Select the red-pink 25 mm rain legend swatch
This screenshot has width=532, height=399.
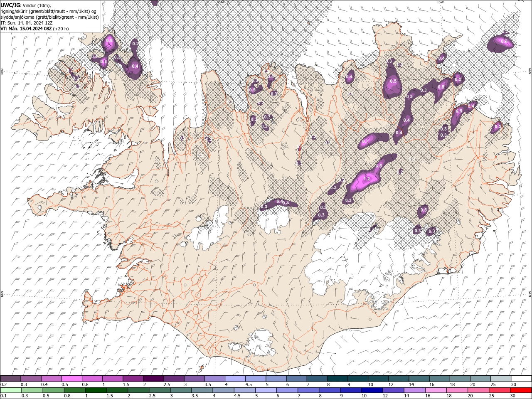500,390
